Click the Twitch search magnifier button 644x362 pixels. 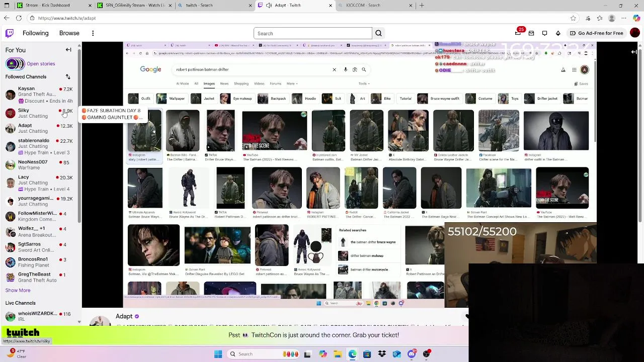pyautogui.click(x=378, y=33)
